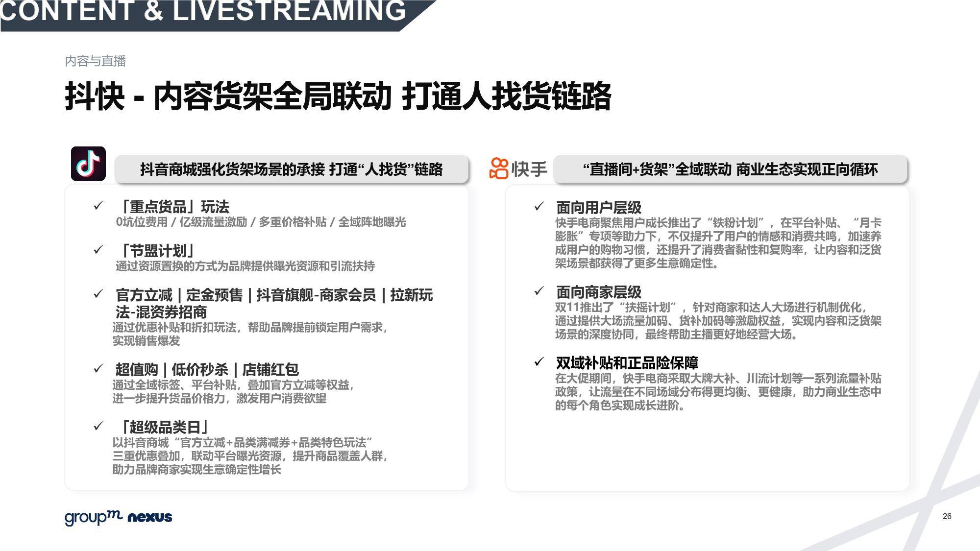Image resolution: width=980 pixels, height=551 pixels.
Task: Click the 抖音商城强化货架场景的承接 header bar
Action: click(292, 169)
